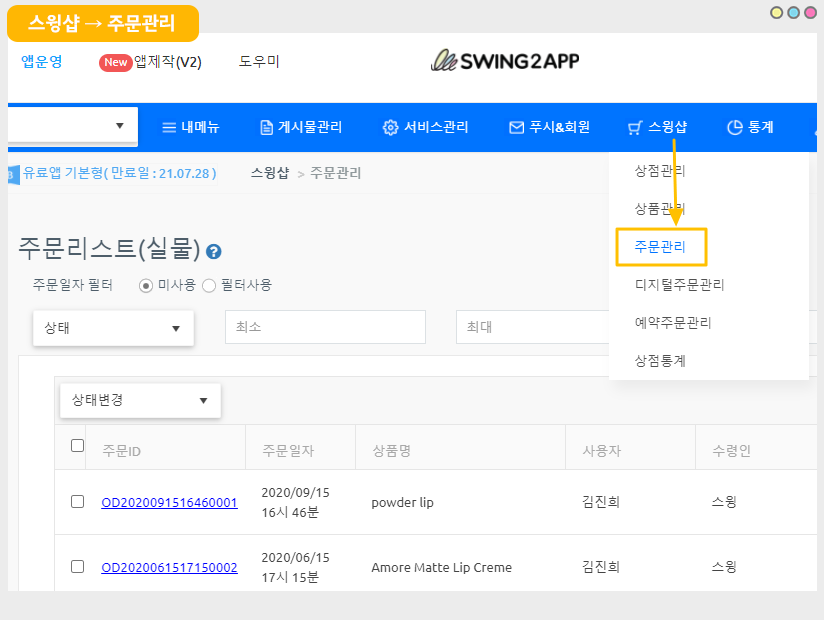The image size is (824, 620).
Task: Click the SWING2APP logo
Action: click(505, 61)
